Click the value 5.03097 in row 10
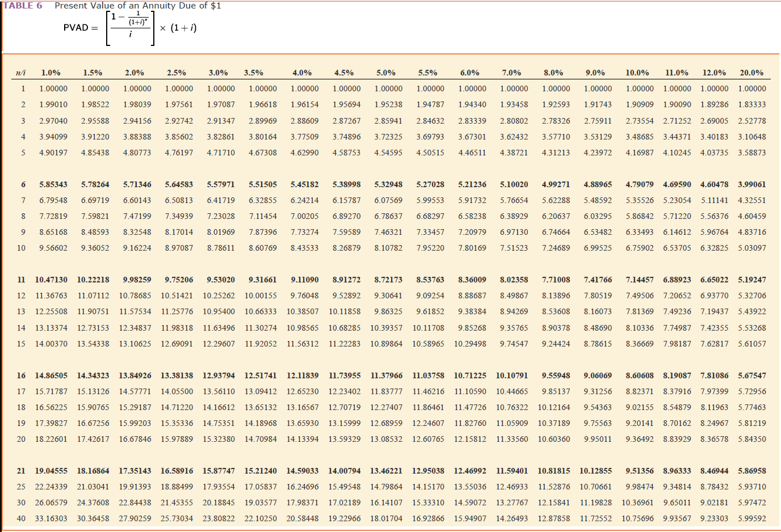 752,248
